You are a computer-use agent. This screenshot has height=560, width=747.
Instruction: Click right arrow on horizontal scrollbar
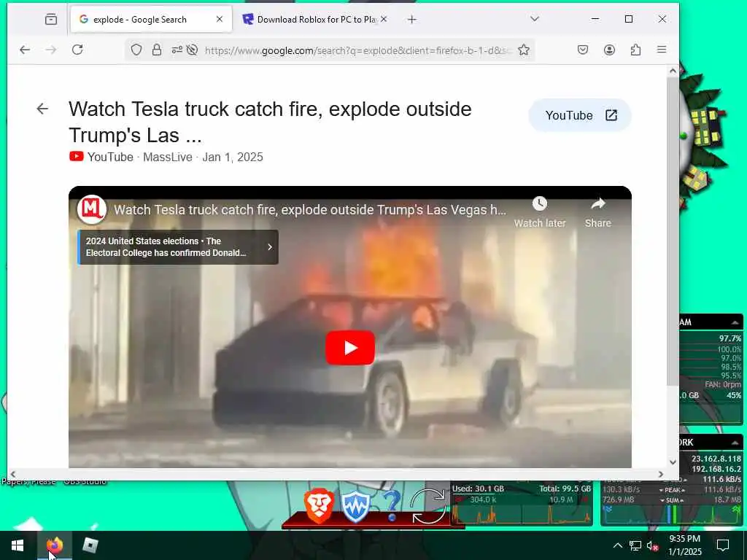click(661, 474)
